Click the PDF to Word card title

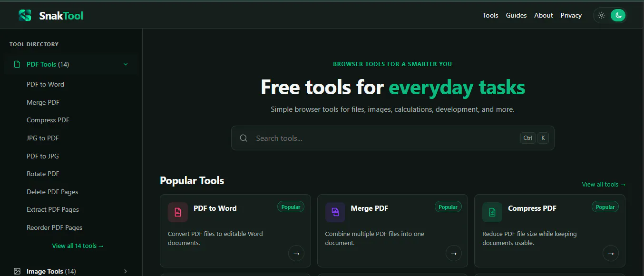pos(215,208)
